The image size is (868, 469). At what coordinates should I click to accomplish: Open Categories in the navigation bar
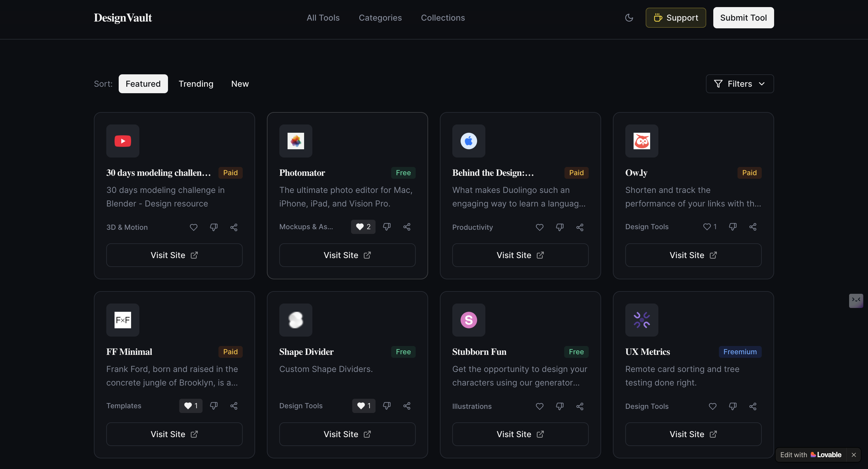pyautogui.click(x=380, y=18)
